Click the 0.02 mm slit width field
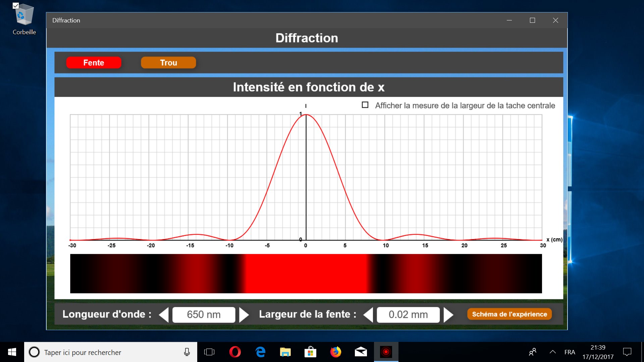This screenshot has height=362, width=644. click(408, 315)
